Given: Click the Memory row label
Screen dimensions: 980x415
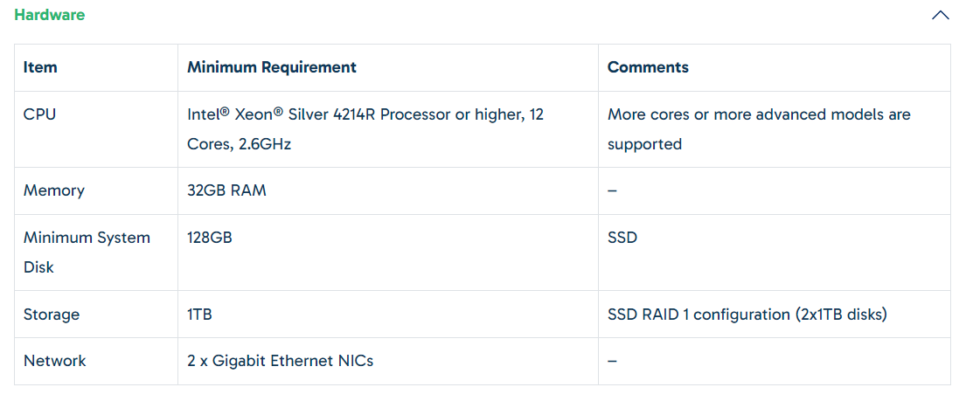Looking at the screenshot, I should 53,190.
